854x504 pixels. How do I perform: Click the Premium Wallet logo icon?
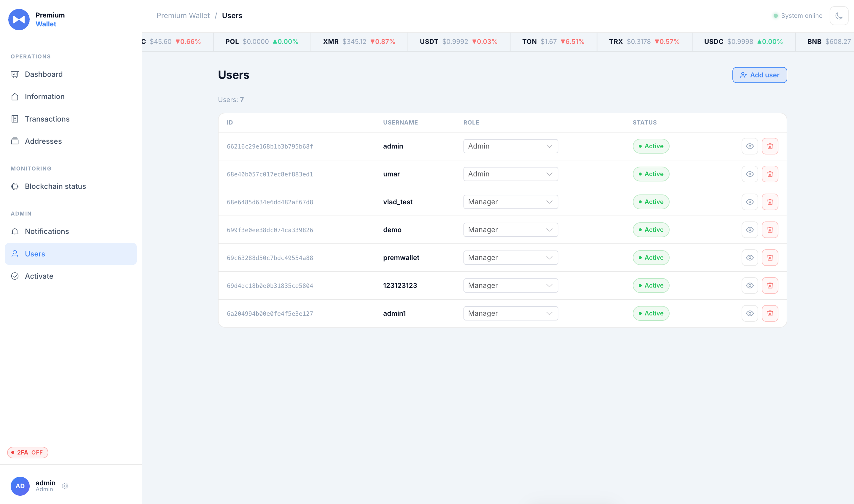(19, 19)
